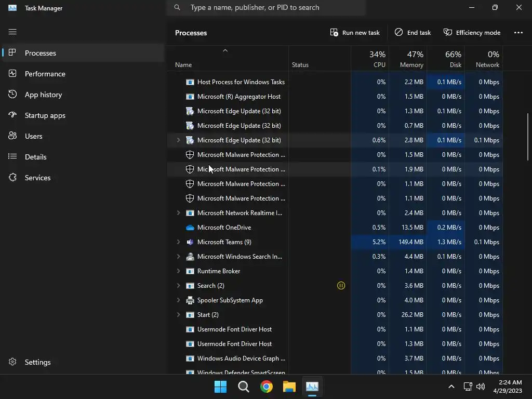This screenshot has height=399, width=532.
Task: Open the clock and date flyout
Action: point(508,387)
